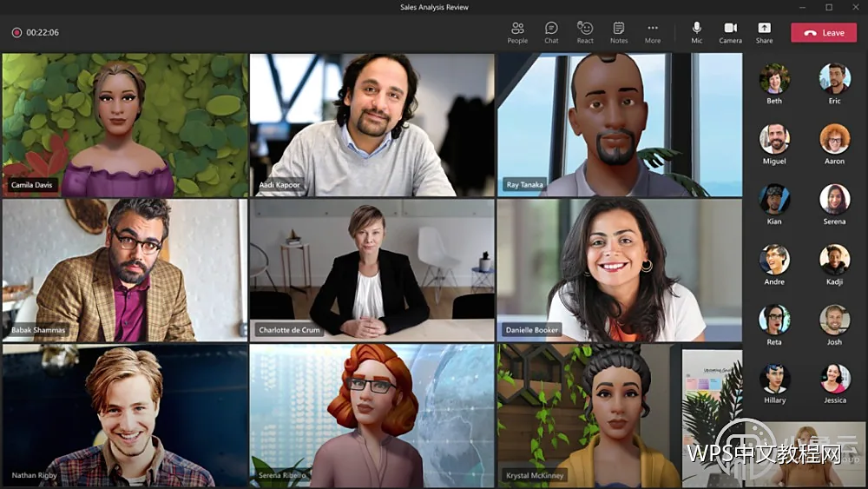
Task: Select Andre's participant avatar
Action: pyautogui.click(x=774, y=259)
